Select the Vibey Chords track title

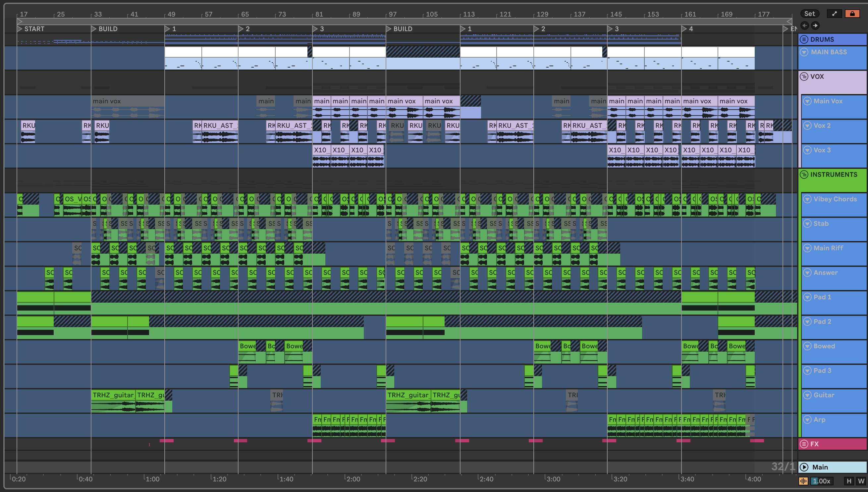(x=835, y=199)
